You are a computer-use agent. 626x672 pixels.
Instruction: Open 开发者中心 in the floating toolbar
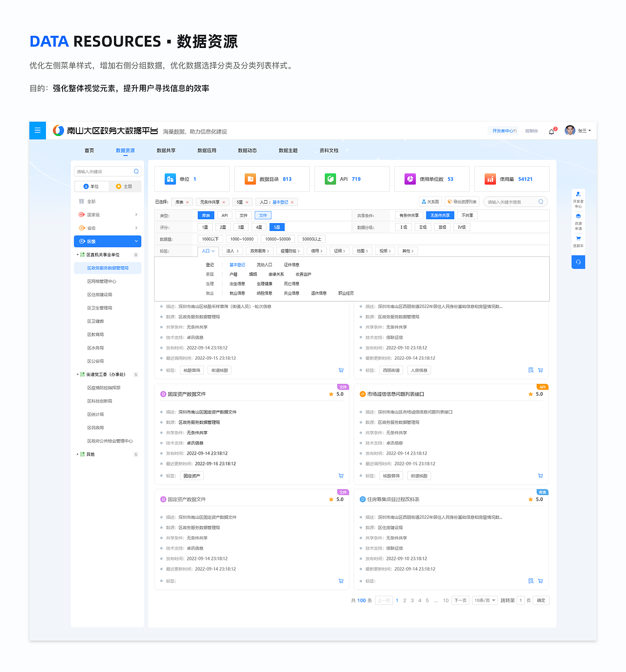(x=578, y=200)
